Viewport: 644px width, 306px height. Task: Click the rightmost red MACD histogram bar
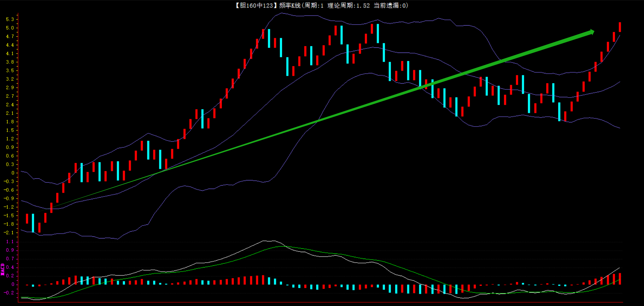[620, 279]
